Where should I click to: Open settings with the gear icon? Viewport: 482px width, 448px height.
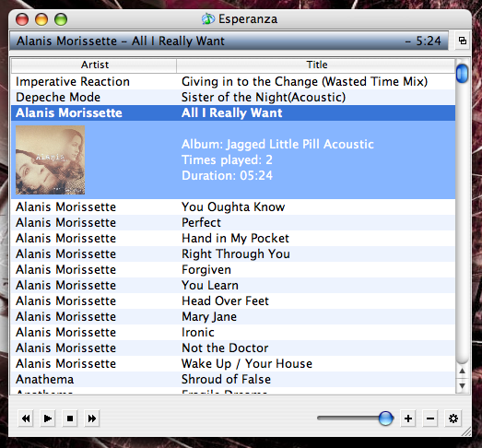(453, 419)
